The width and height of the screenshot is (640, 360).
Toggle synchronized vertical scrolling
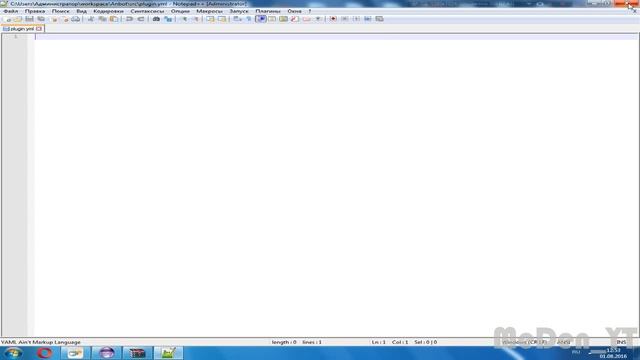click(210, 19)
